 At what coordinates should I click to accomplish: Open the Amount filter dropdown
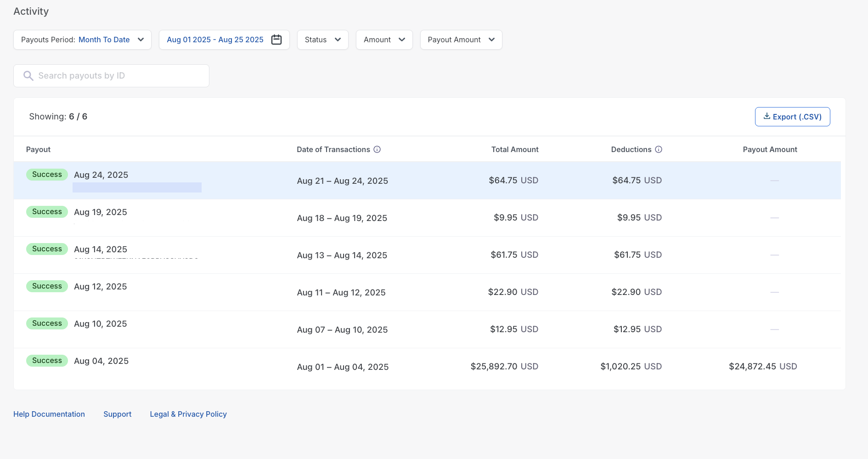(x=384, y=40)
